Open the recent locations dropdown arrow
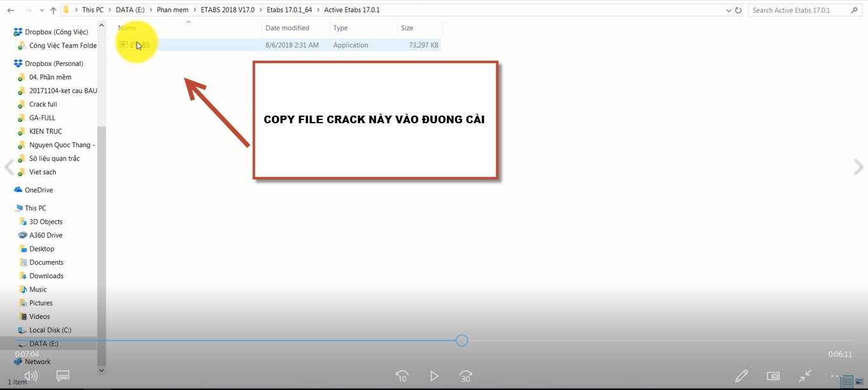 point(43,11)
